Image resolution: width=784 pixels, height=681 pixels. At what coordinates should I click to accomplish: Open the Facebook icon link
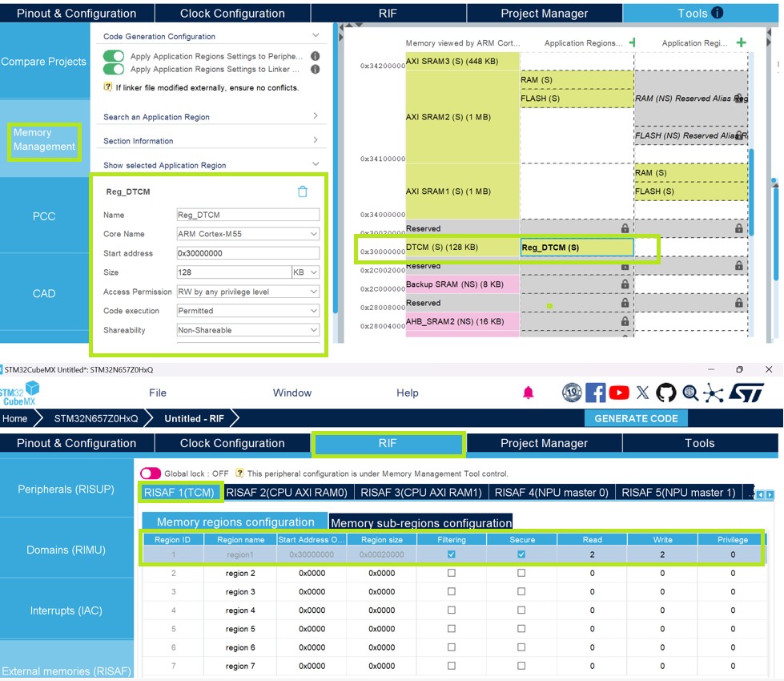[x=596, y=393]
